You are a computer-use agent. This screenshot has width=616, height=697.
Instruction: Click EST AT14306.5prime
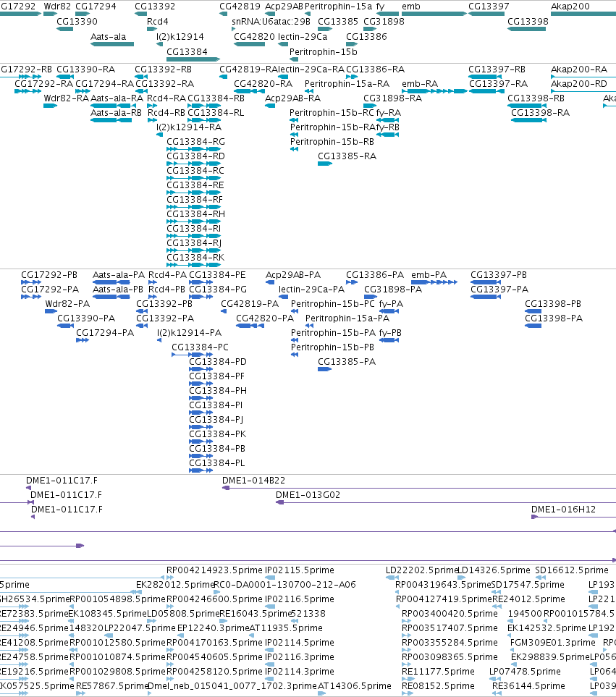(355, 686)
